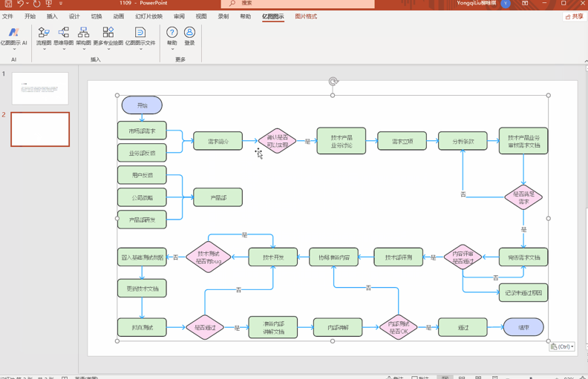Screen dimensions: 588x379
Task: Select the 亿图图示 ribbon tab
Action: click(273, 16)
